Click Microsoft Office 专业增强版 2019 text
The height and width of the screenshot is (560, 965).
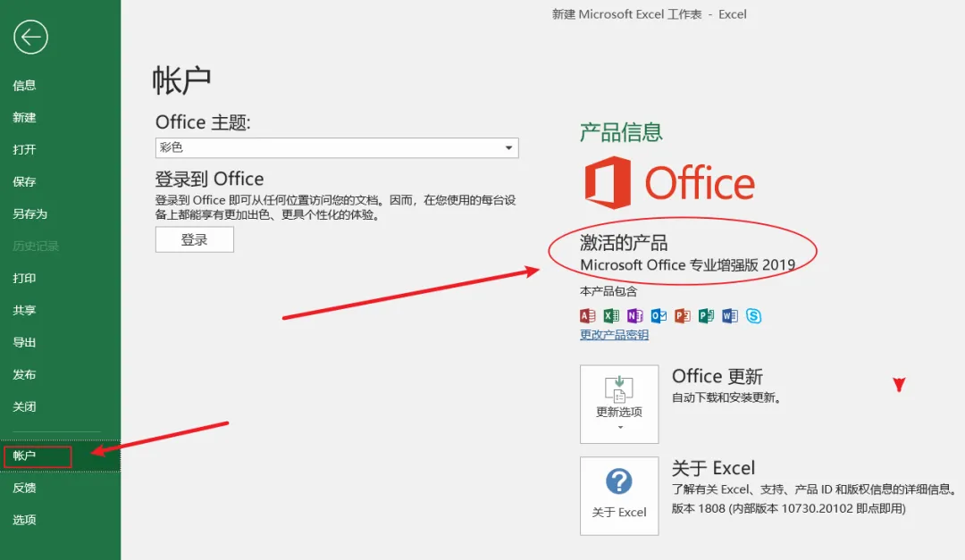(x=687, y=264)
